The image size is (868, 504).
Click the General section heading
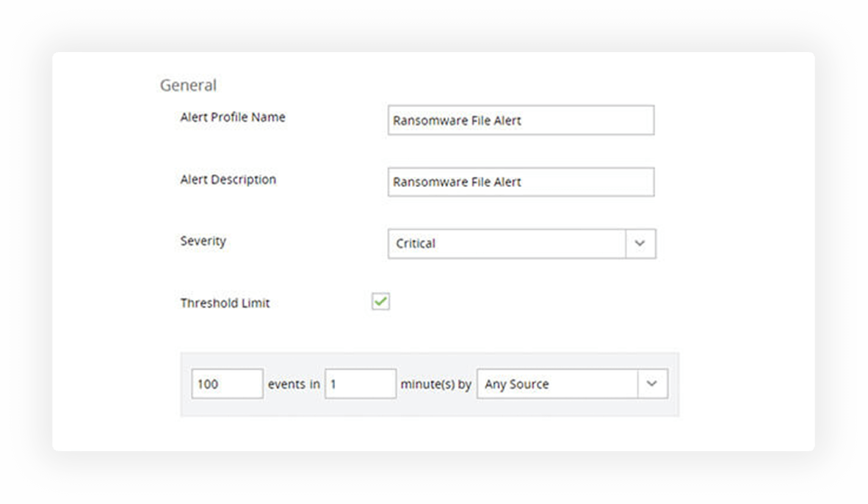[x=188, y=85]
